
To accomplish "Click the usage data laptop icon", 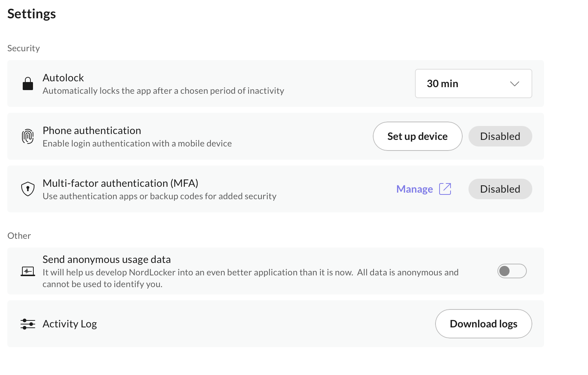I will 28,271.
